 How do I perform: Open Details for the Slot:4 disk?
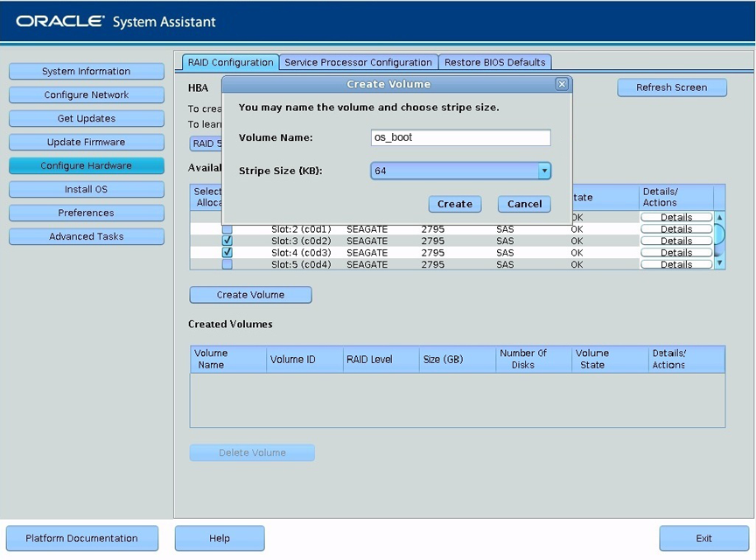(676, 253)
